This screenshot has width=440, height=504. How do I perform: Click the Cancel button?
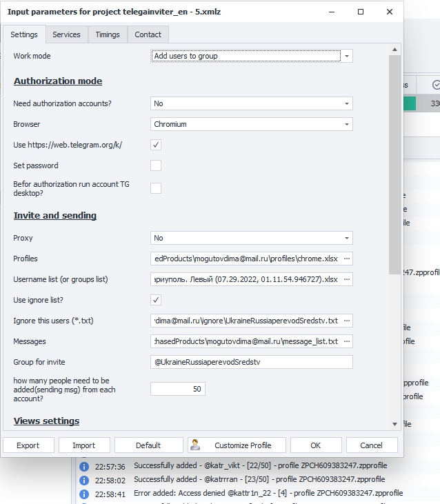coord(372,445)
